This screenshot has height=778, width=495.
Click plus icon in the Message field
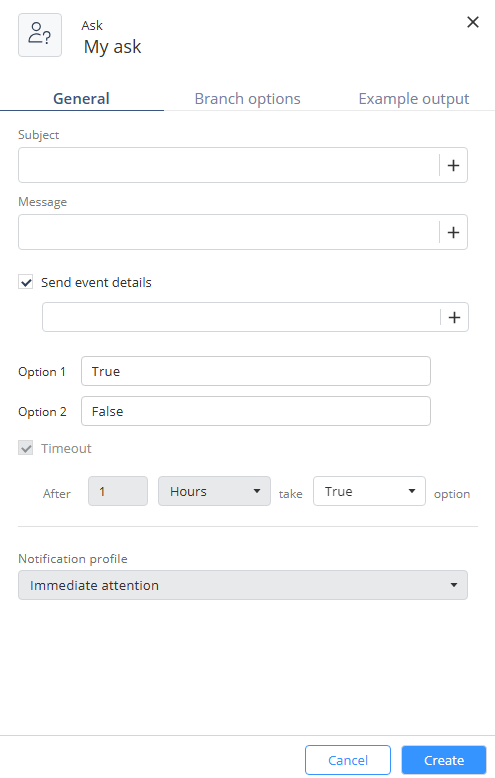click(453, 232)
